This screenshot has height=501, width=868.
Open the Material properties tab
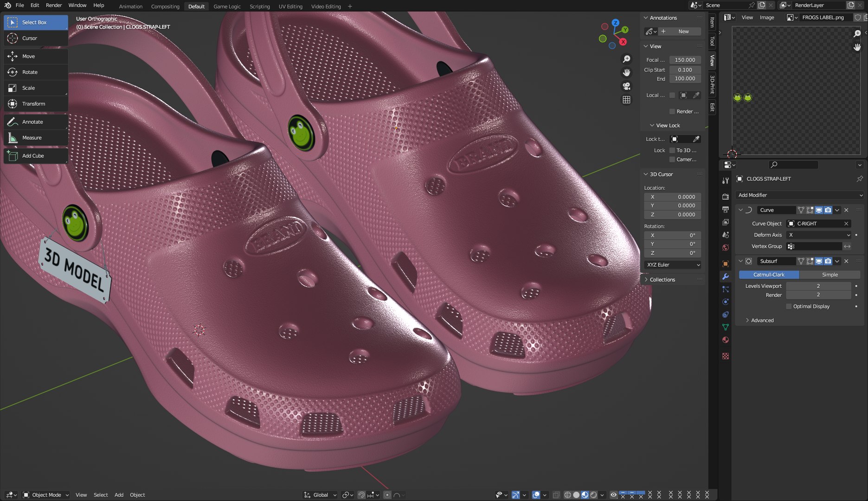pos(726,340)
